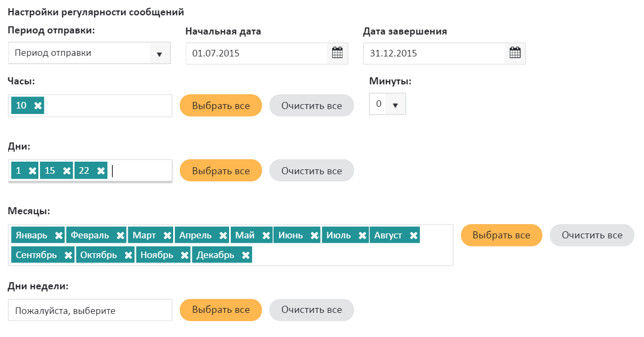Remove Декабрь month tag

click(x=246, y=255)
